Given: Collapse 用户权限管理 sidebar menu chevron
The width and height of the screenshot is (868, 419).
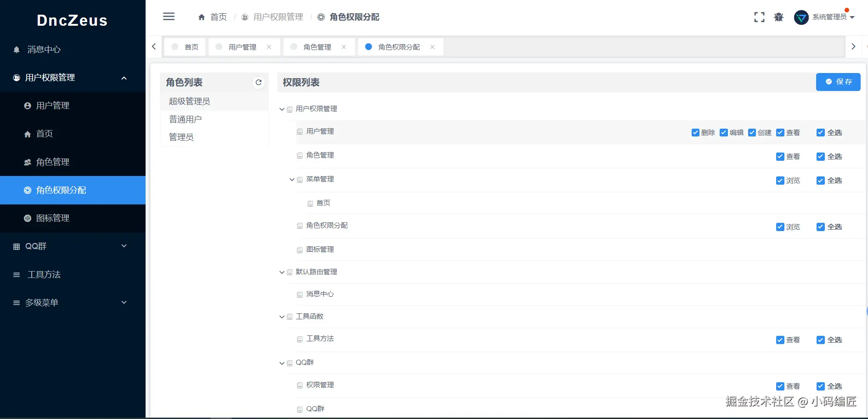Looking at the screenshot, I should pyautogui.click(x=124, y=78).
